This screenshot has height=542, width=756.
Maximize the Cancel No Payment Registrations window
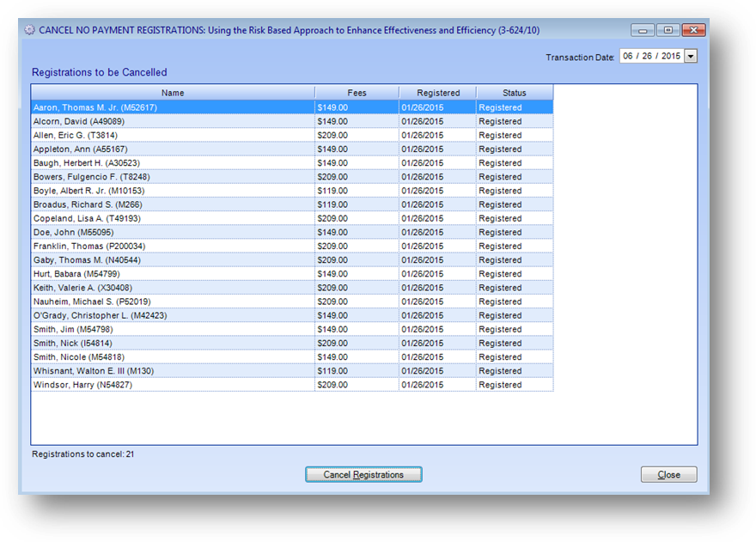coord(668,30)
